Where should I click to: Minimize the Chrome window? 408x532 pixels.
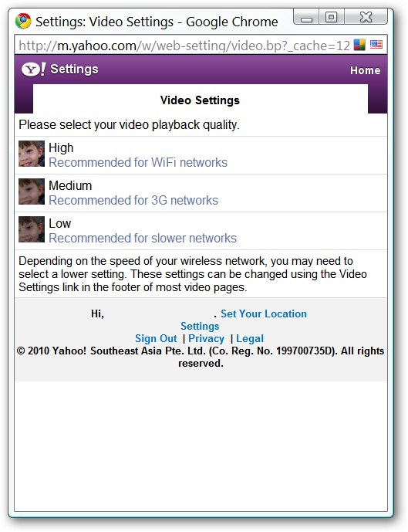point(306,17)
